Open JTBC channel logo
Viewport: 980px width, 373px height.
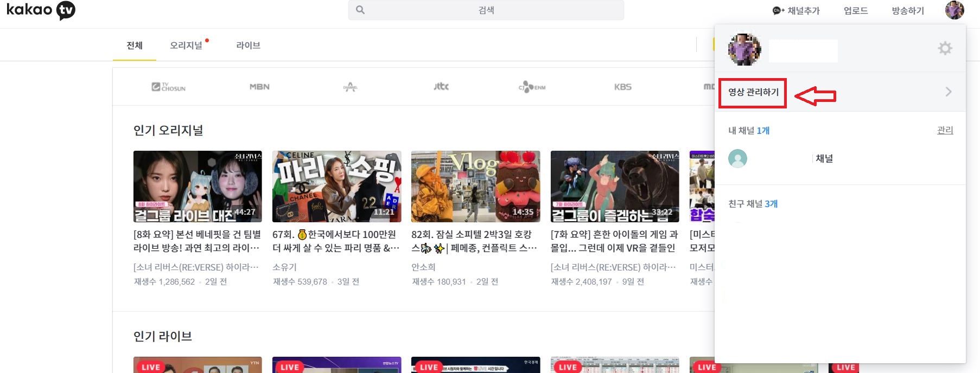pyautogui.click(x=441, y=86)
